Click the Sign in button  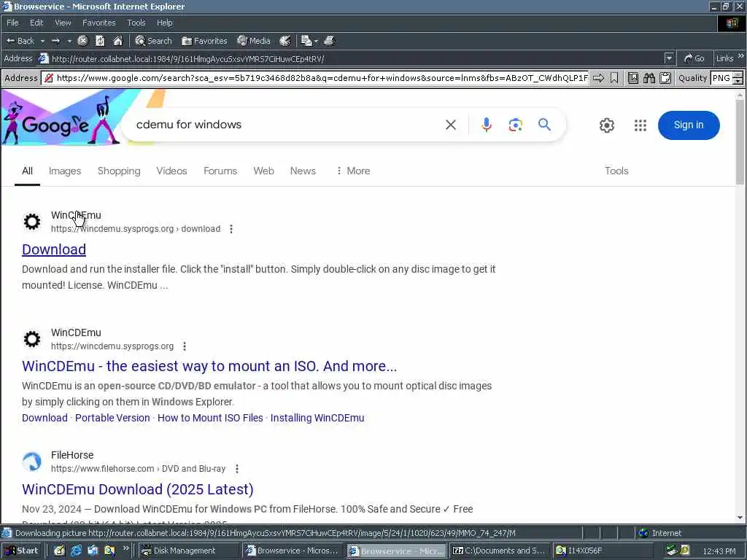689,125
